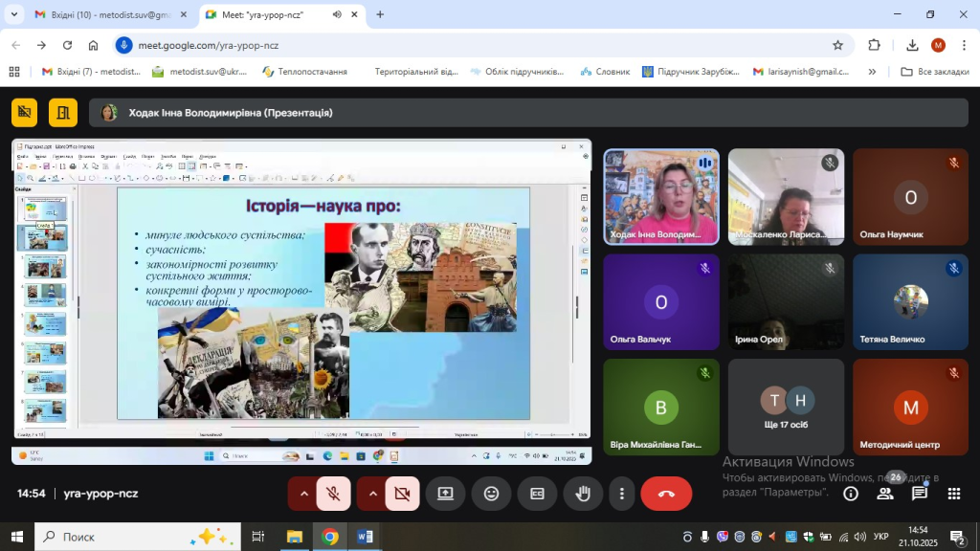Open the meeting chat panel
The width and height of the screenshot is (980, 551).
(x=919, y=494)
